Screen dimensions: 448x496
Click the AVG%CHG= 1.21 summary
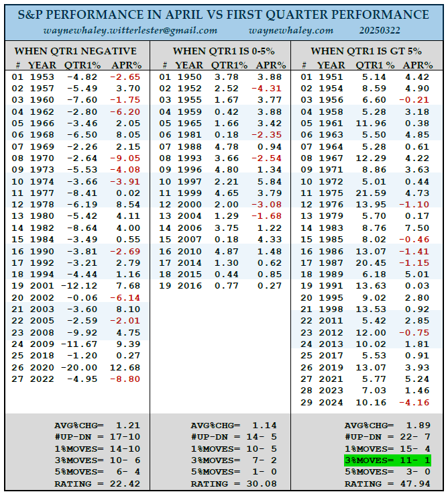[97, 426]
